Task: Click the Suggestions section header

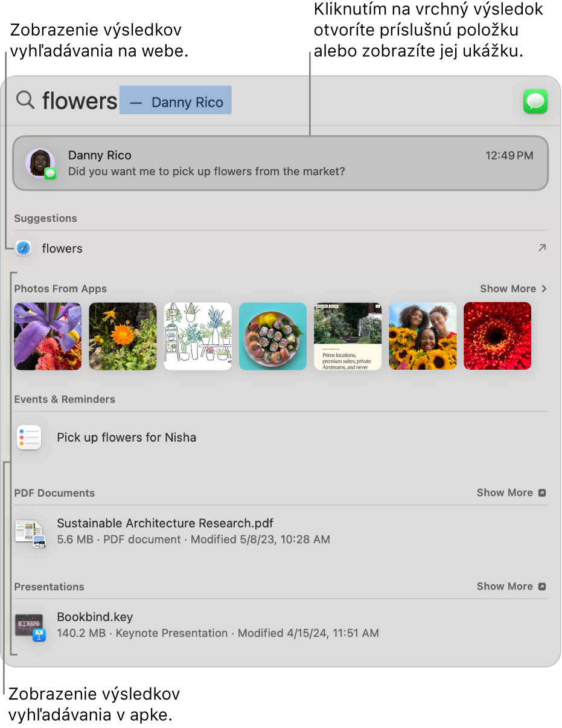Action: 46,218
